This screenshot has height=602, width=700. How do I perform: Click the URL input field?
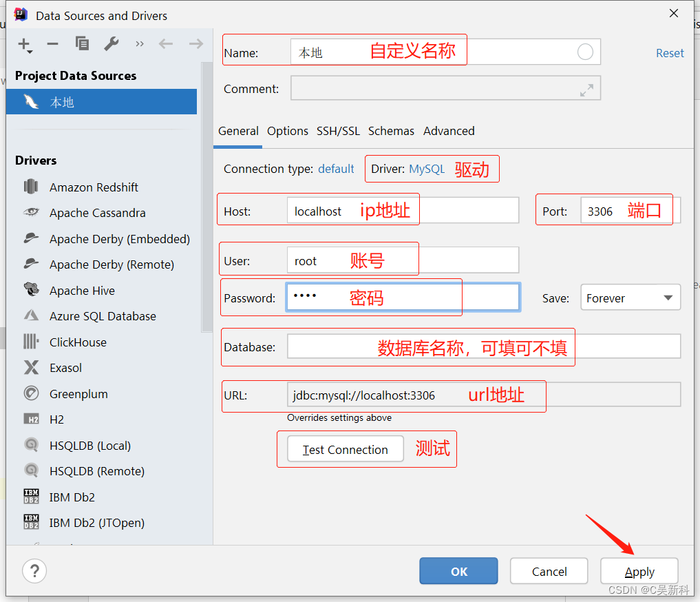(x=484, y=395)
